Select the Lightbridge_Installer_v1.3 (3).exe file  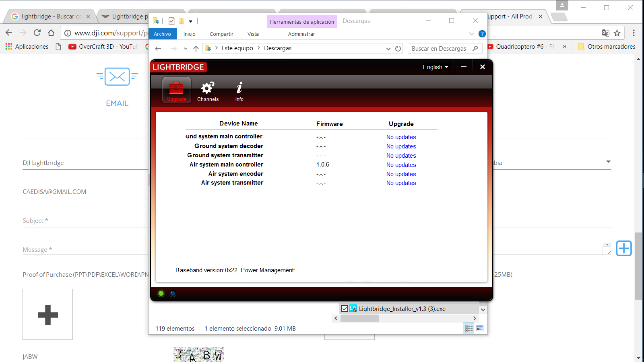[x=402, y=309]
